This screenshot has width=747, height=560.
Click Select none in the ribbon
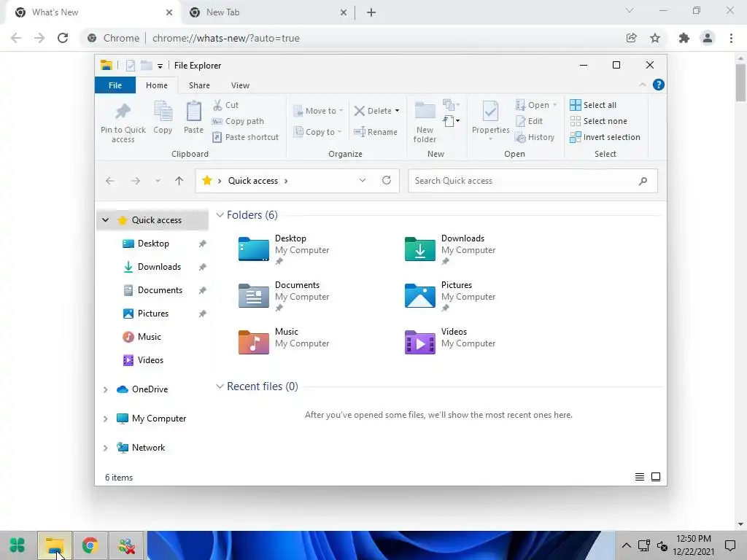(598, 121)
